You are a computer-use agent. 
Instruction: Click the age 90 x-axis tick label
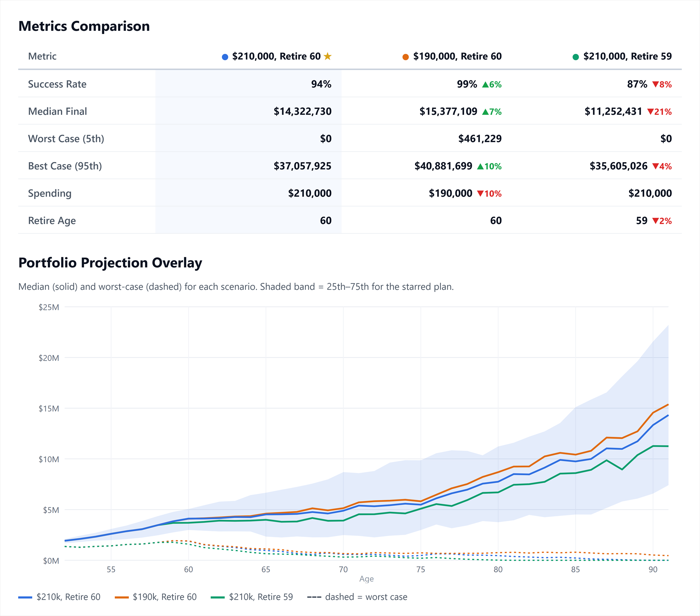[653, 569]
